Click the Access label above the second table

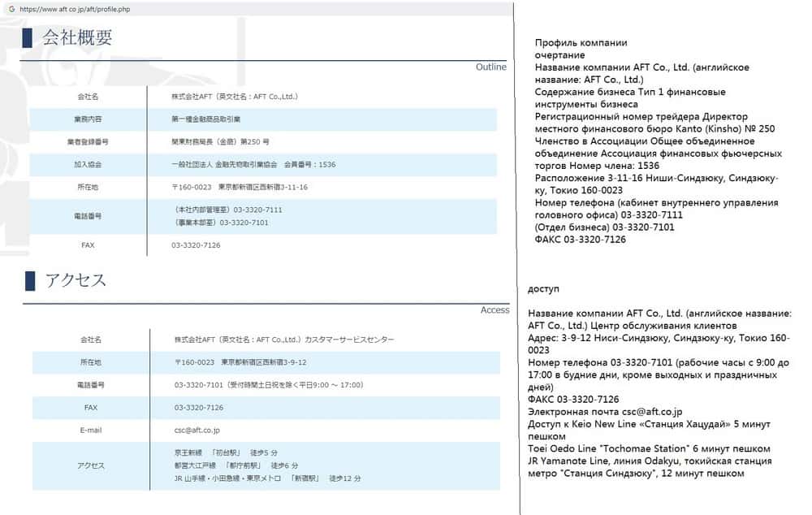(495, 309)
